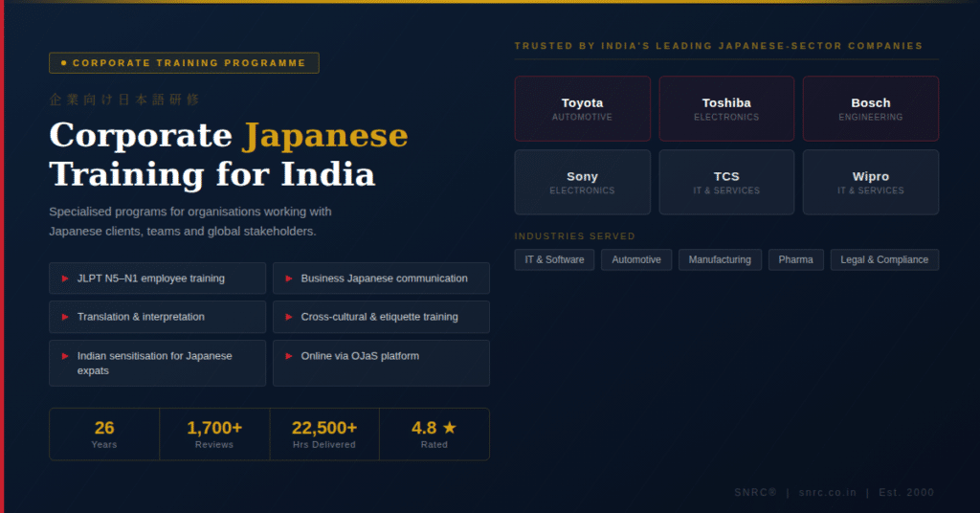Click red arrow beside Cross-cultural & etiquette training
This screenshot has width=980, height=513.
289,318
